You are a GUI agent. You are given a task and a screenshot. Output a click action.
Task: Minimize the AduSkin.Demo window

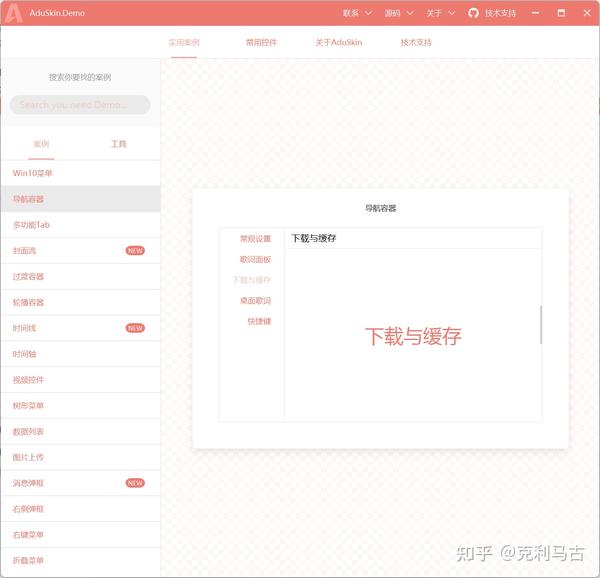click(535, 13)
